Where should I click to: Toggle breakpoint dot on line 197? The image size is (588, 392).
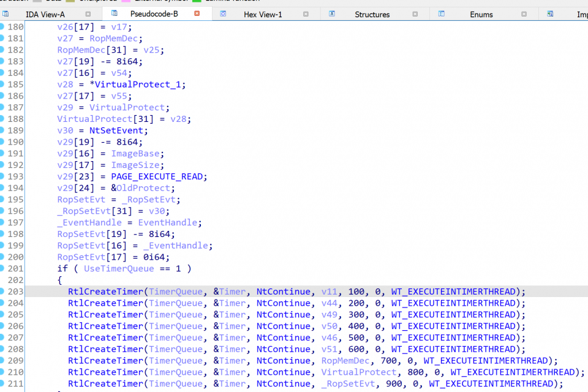pyautogui.click(x=1, y=222)
